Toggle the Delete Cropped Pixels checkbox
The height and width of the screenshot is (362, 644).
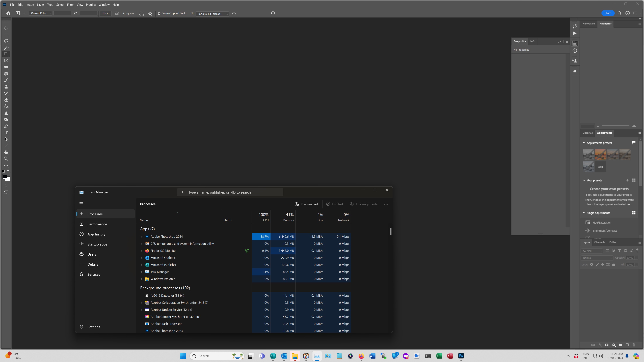(x=159, y=14)
